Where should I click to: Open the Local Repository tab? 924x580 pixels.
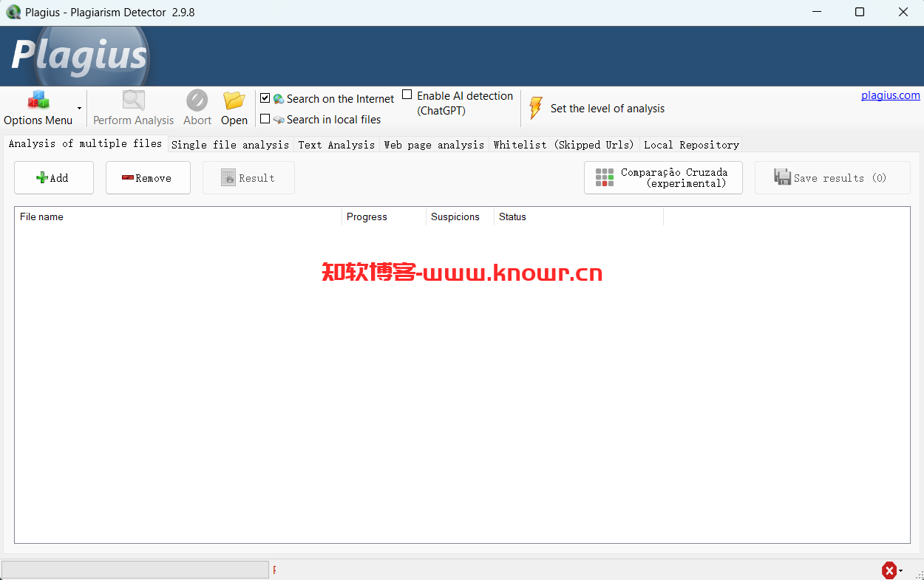(691, 145)
